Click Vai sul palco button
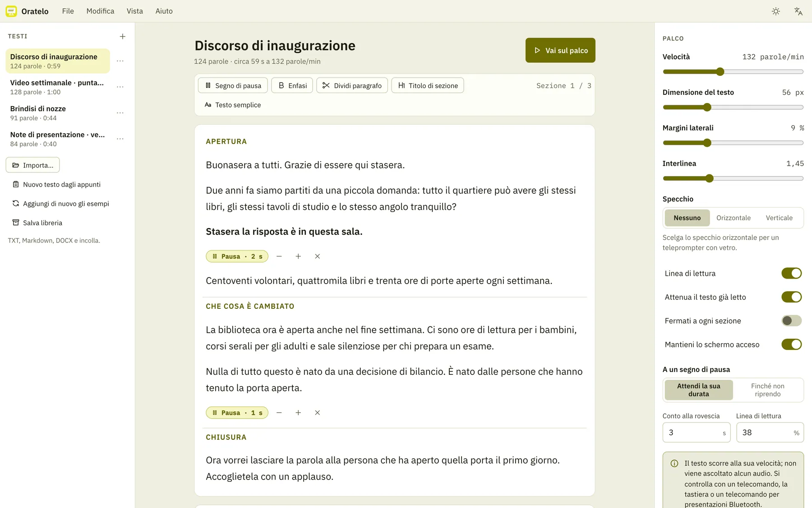Viewport: 812px width, 508px height. [x=560, y=50]
